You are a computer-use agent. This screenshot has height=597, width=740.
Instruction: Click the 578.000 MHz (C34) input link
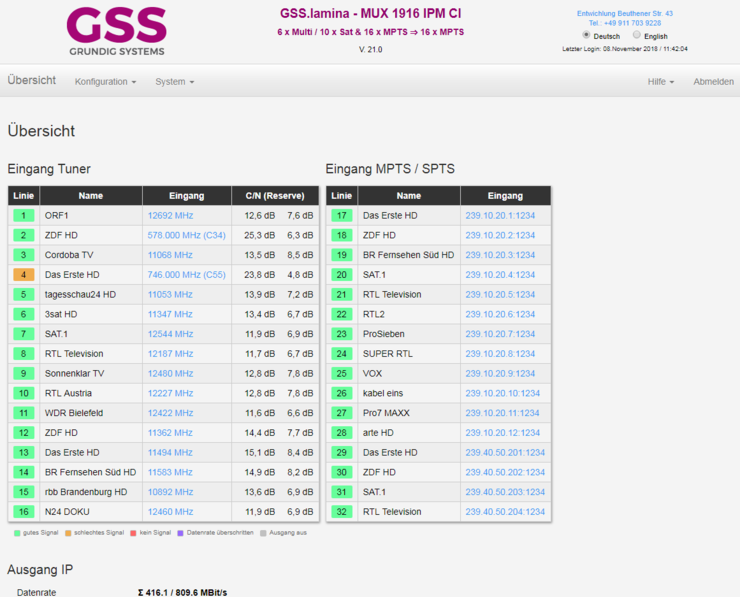(x=186, y=236)
